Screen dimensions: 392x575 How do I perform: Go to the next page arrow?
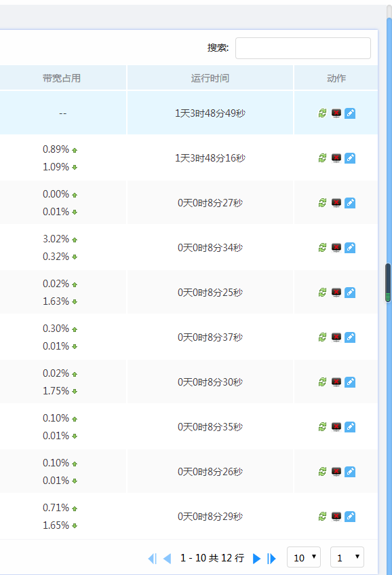click(x=257, y=559)
